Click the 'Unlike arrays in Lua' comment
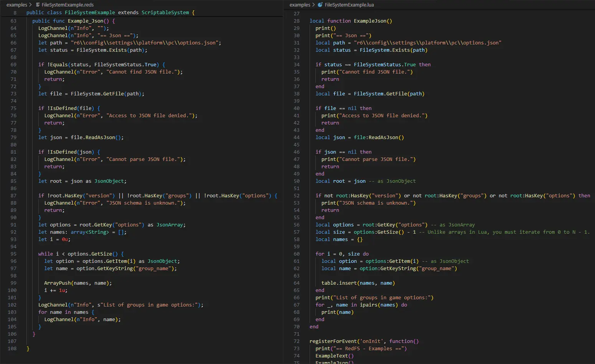Viewport: 595px width, 364px height. [504, 232]
